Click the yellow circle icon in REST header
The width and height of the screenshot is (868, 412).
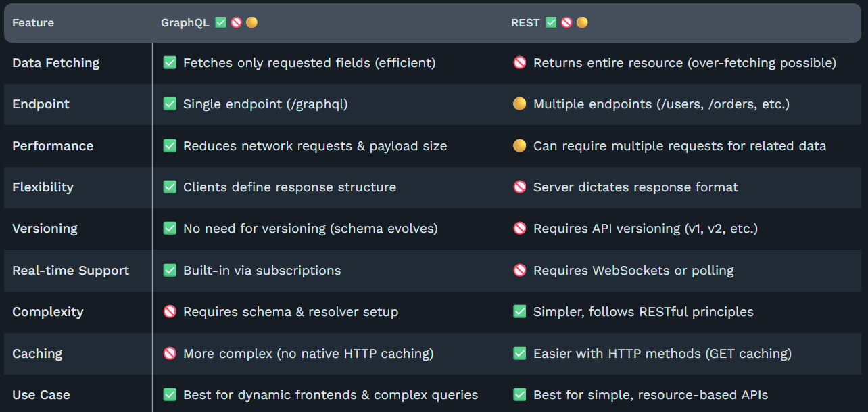(582, 22)
